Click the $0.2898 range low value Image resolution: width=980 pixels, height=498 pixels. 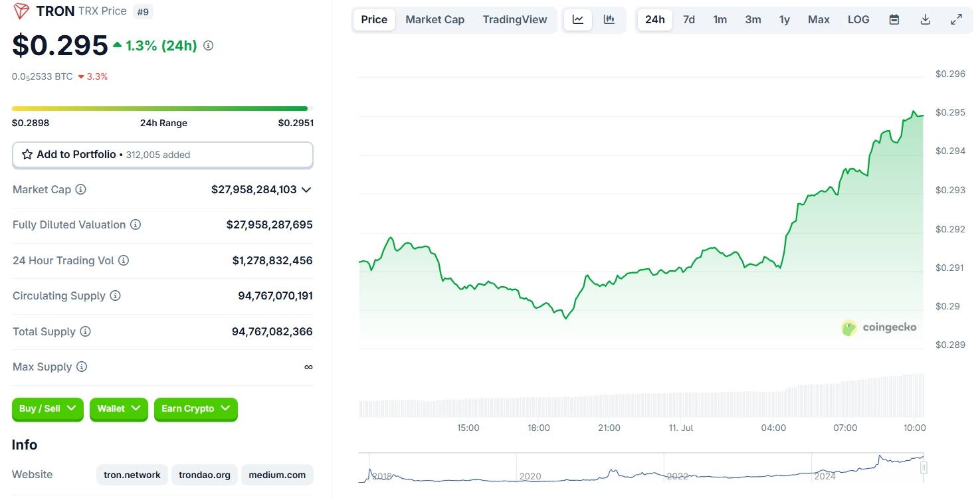pyautogui.click(x=31, y=123)
